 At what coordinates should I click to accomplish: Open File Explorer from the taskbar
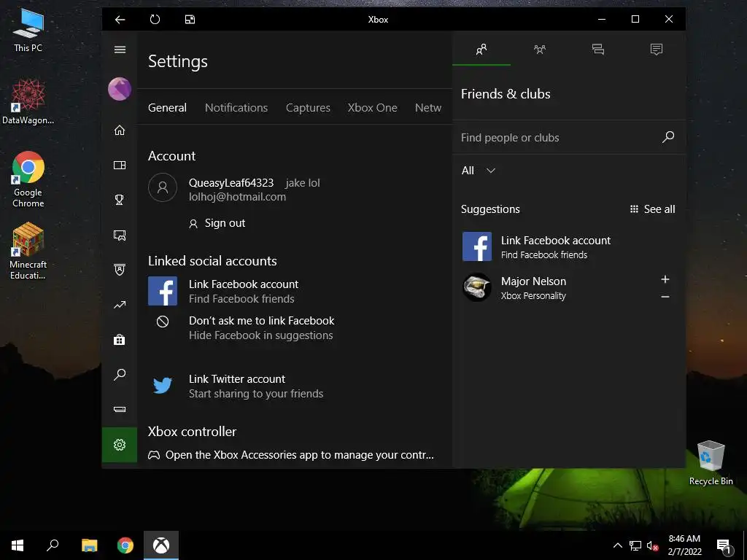(89, 545)
